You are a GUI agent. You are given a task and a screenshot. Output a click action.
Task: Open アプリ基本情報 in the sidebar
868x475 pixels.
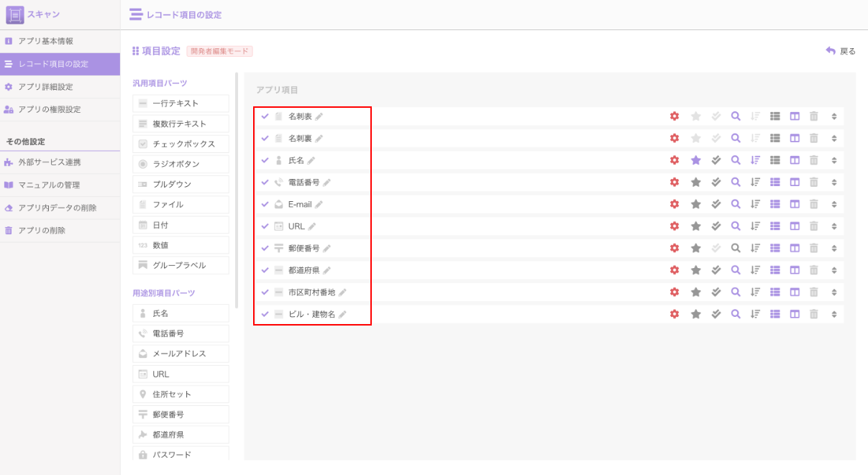click(x=46, y=41)
